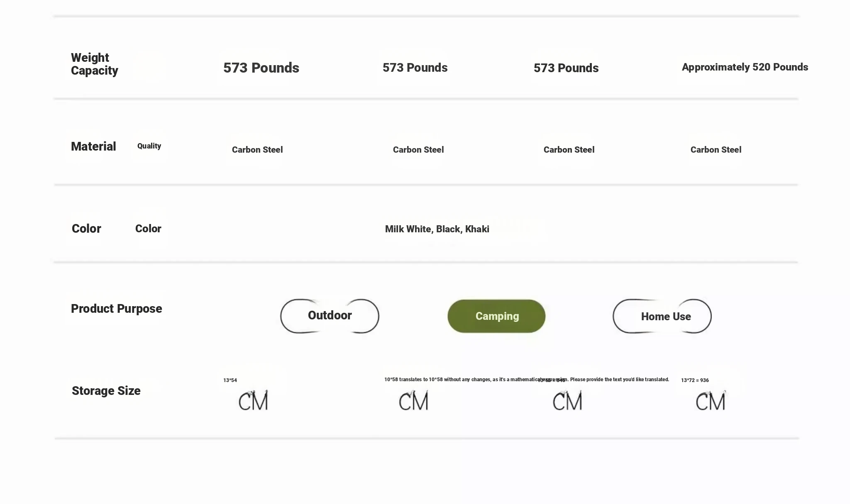Screen dimensions: 850x504
Task: Click the Milk White, Black, Khaki text
Action: 437,229
